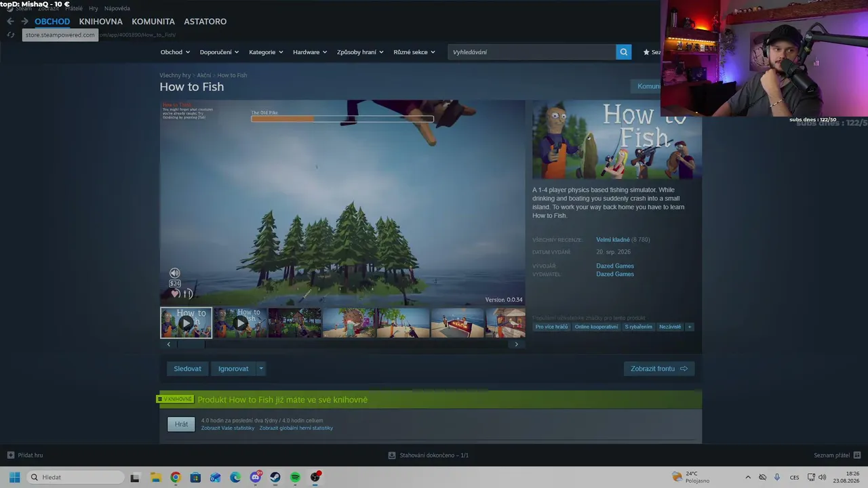Open the cloud sync tray icon

point(763,477)
